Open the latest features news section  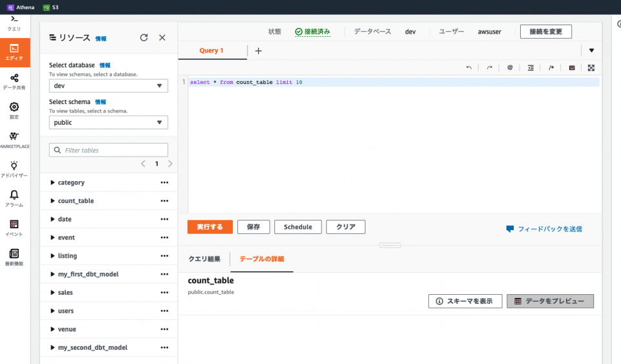pos(14,257)
